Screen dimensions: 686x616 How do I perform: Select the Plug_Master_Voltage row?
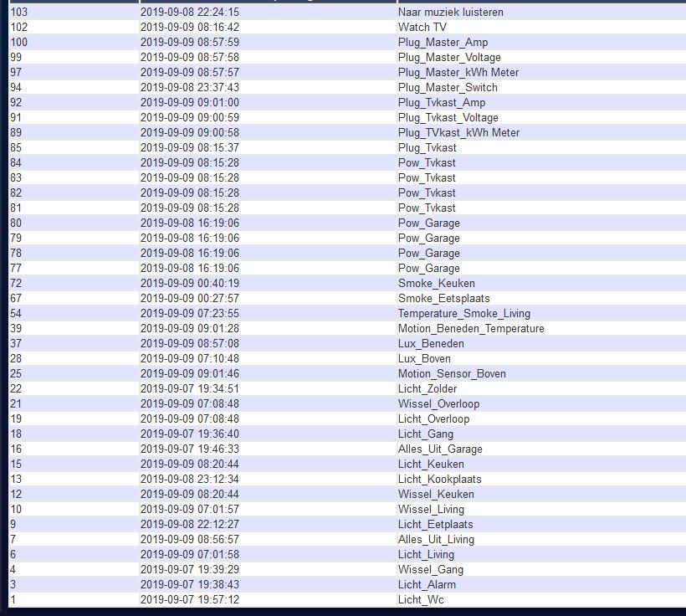point(449,58)
